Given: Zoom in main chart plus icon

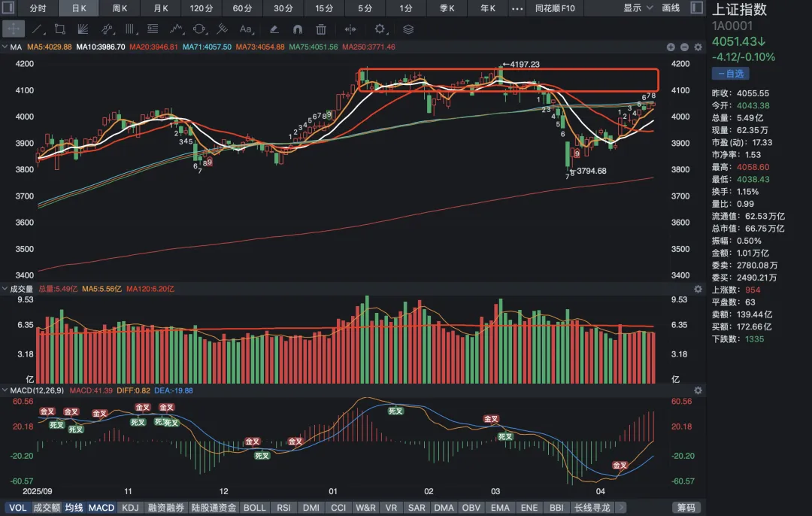Looking at the screenshot, I should pos(671,47).
